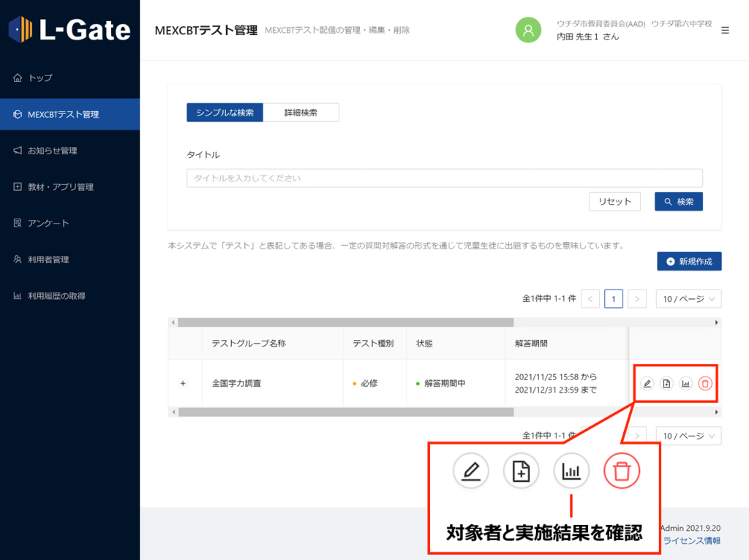This screenshot has width=749, height=560.
Task: Click the red delete trash icon in row
Action: pyautogui.click(x=705, y=383)
